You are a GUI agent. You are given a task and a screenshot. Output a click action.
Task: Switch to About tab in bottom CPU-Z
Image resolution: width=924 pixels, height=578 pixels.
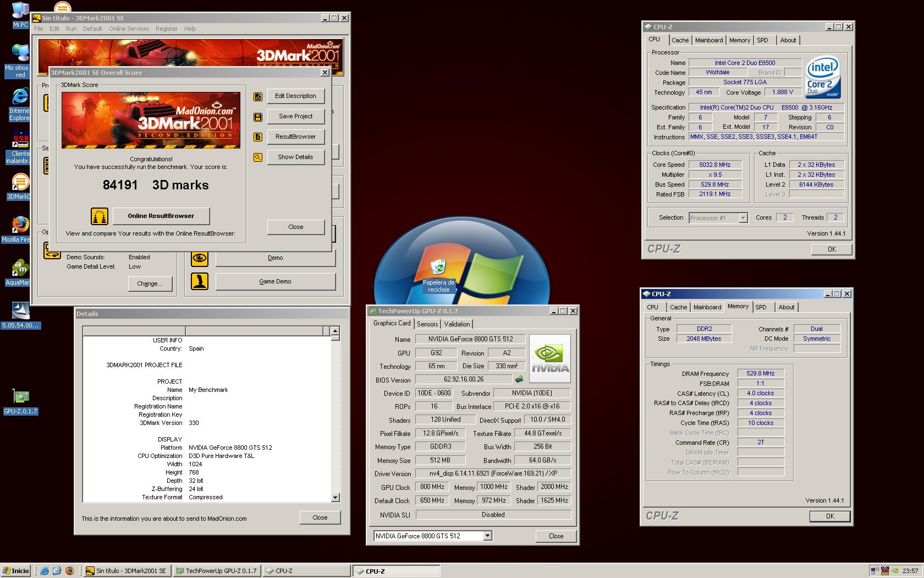click(x=786, y=307)
